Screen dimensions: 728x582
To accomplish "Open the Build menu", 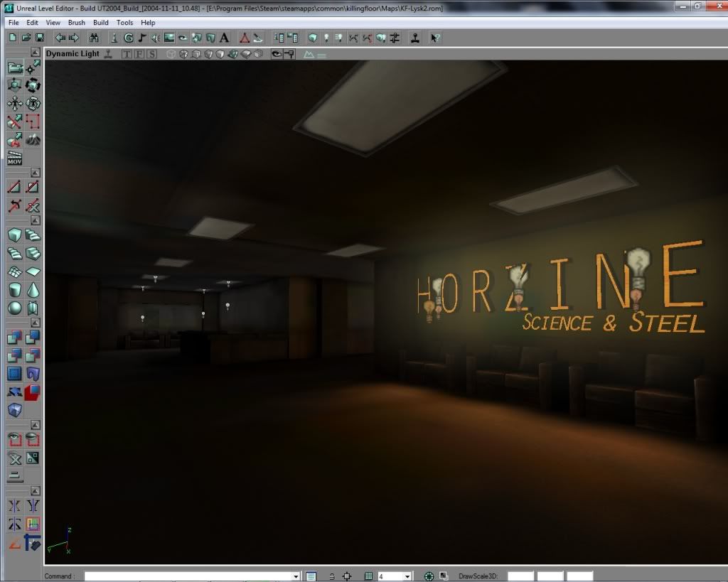I will point(101,23).
